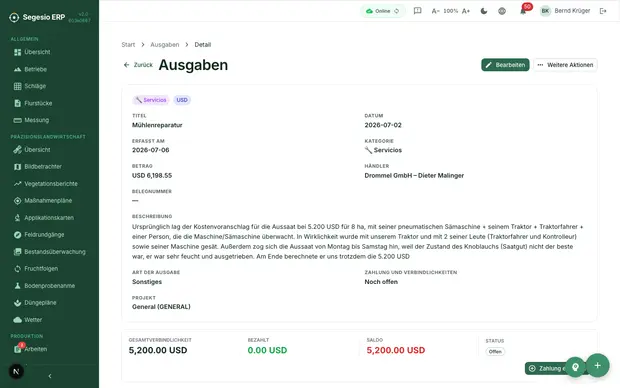The height and width of the screenshot is (388, 620).
Task: Click the Düngepläne plant icon
Action: click(17, 303)
